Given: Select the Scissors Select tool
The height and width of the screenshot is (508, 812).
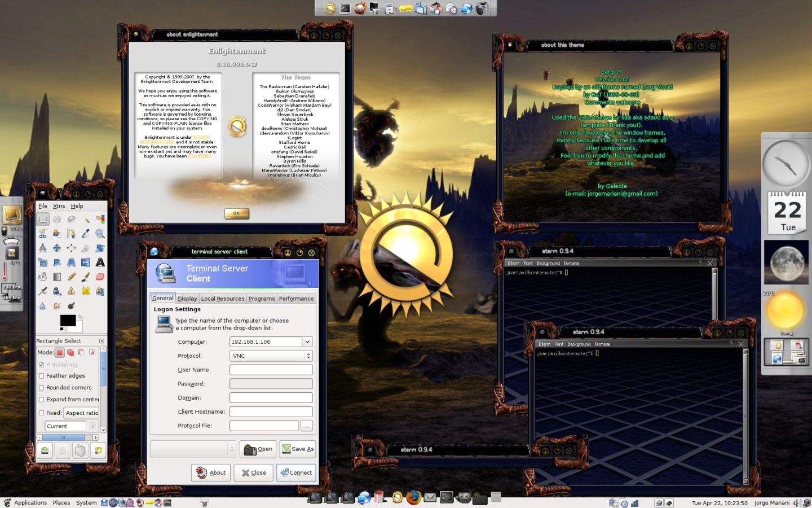Looking at the screenshot, I should (43, 234).
